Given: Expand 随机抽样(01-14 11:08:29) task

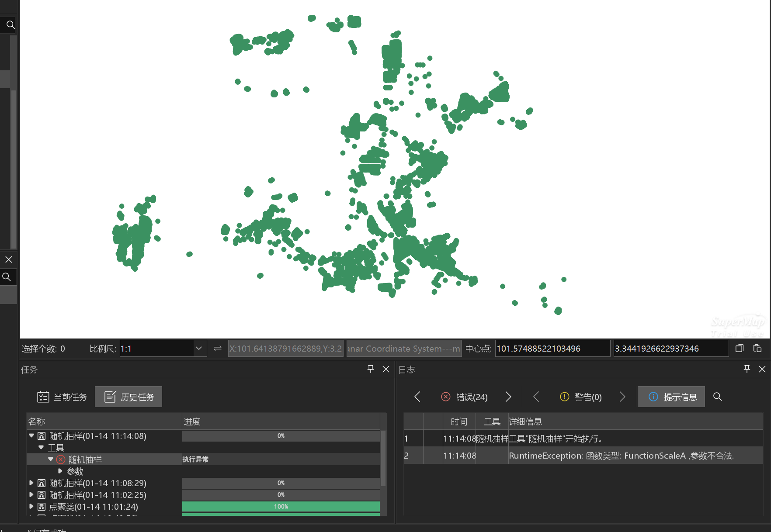Looking at the screenshot, I should [x=31, y=483].
